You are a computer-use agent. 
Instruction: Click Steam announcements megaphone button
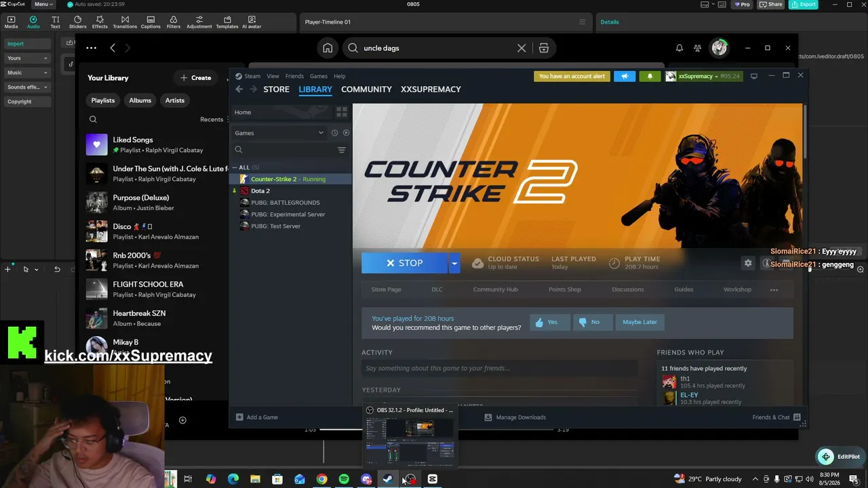625,76
